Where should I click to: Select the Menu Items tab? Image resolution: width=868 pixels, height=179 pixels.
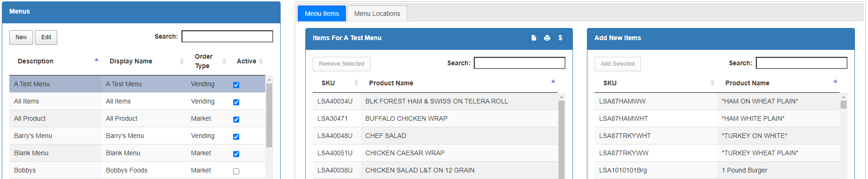[x=322, y=14]
